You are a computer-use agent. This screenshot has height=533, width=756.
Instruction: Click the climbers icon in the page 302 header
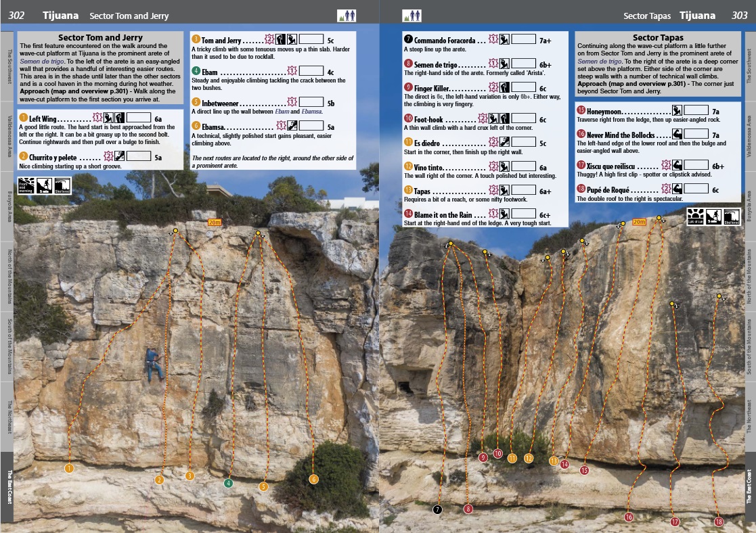point(347,15)
